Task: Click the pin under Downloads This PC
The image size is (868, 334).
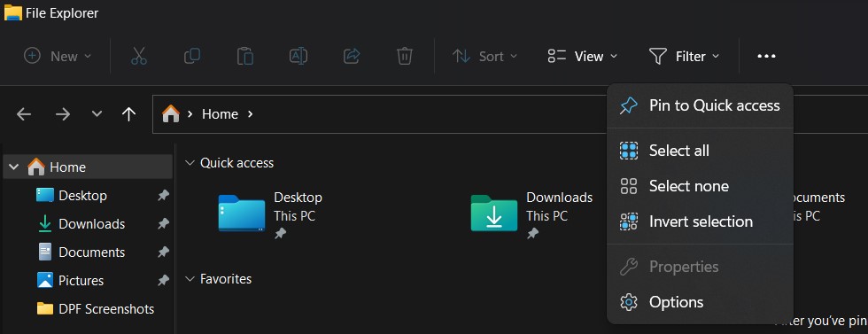Action: pyautogui.click(x=532, y=234)
